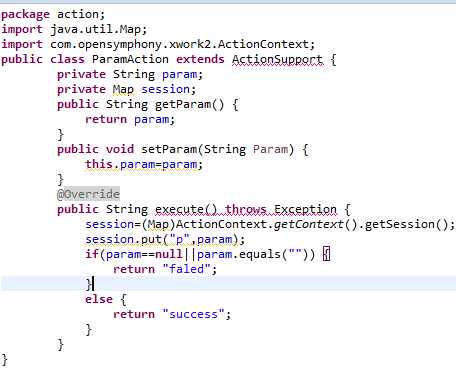Click 'throws Exception' in execute signature
Screen dimensions: 456x370
pyautogui.click(x=281, y=209)
